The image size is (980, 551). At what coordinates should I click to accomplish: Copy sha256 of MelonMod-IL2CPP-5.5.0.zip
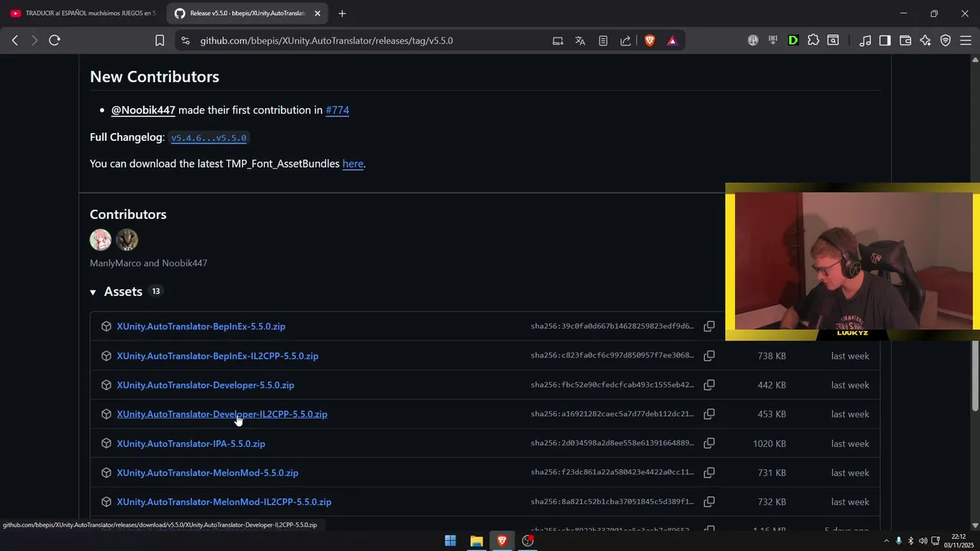(709, 502)
